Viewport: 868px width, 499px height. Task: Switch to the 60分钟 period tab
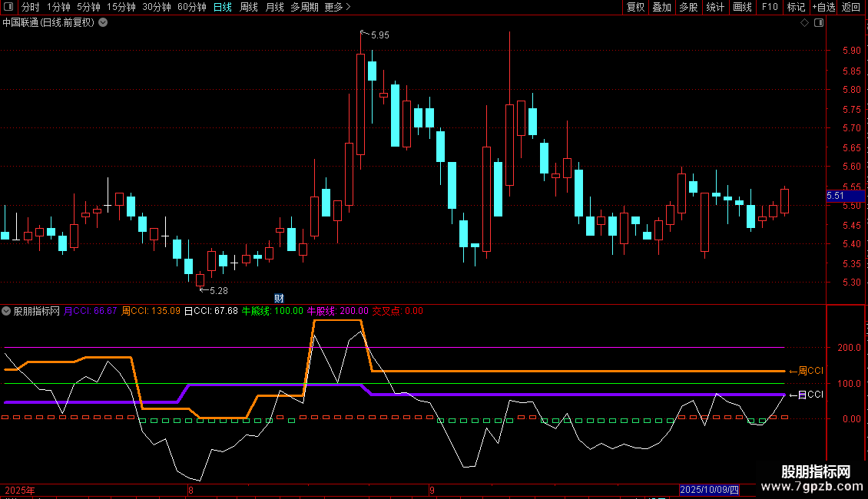tap(191, 7)
